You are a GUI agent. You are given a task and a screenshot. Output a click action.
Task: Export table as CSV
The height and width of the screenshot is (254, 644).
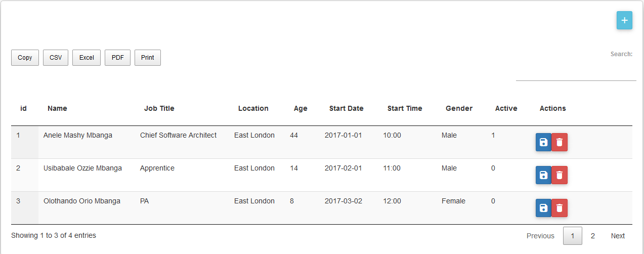pyautogui.click(x=56, y=58)
